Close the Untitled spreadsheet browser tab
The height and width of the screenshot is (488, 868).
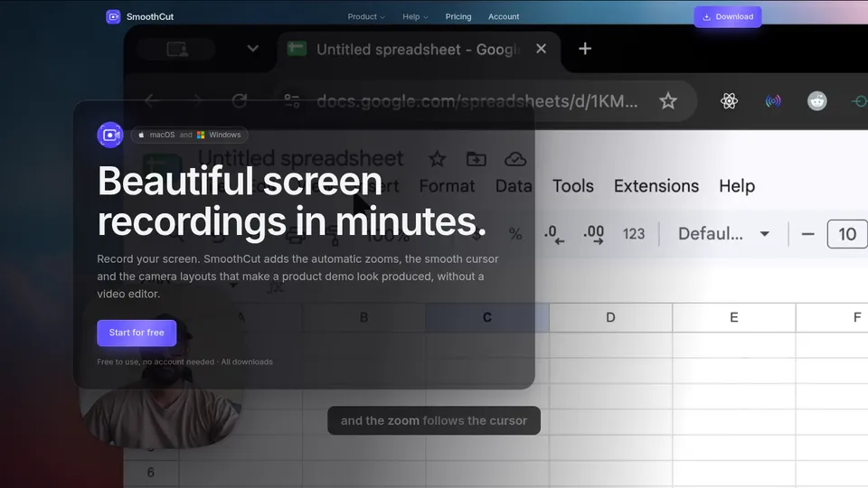click(x=542, y=49)
